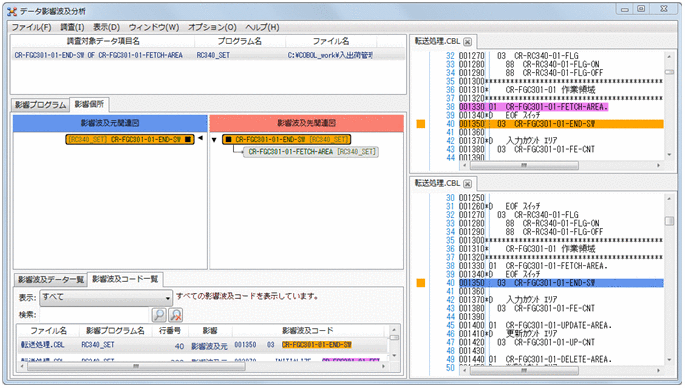
Task: Click the code list horizontal scrollbar thumb
Action: tap(136, 366)
